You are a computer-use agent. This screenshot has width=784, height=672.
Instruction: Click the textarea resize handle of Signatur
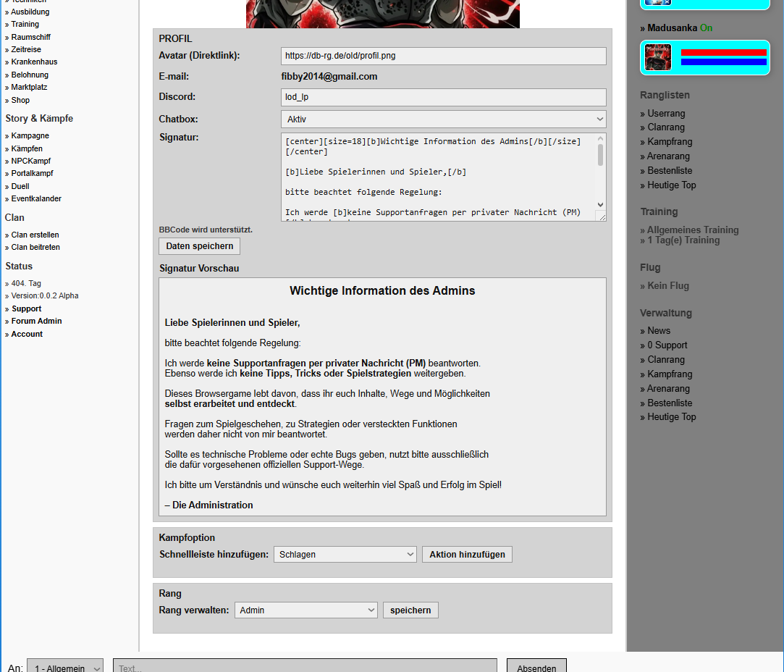click(602, 217)
